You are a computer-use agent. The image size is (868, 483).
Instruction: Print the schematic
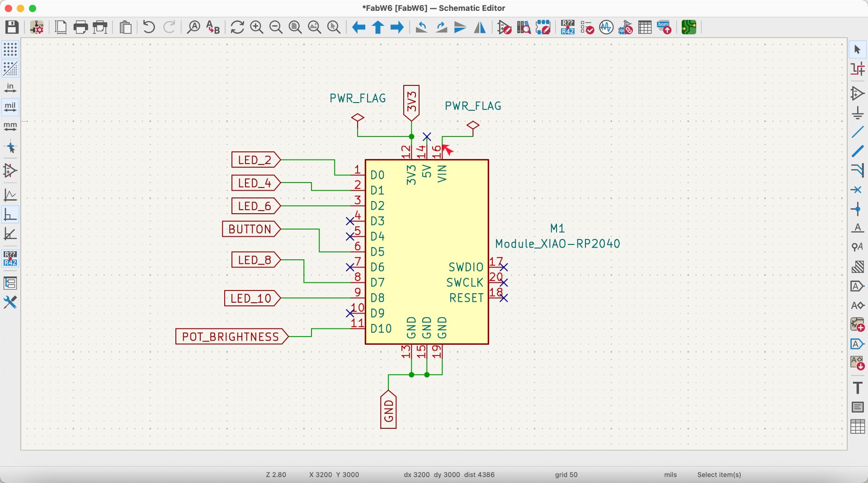click(x=80, y=27)
